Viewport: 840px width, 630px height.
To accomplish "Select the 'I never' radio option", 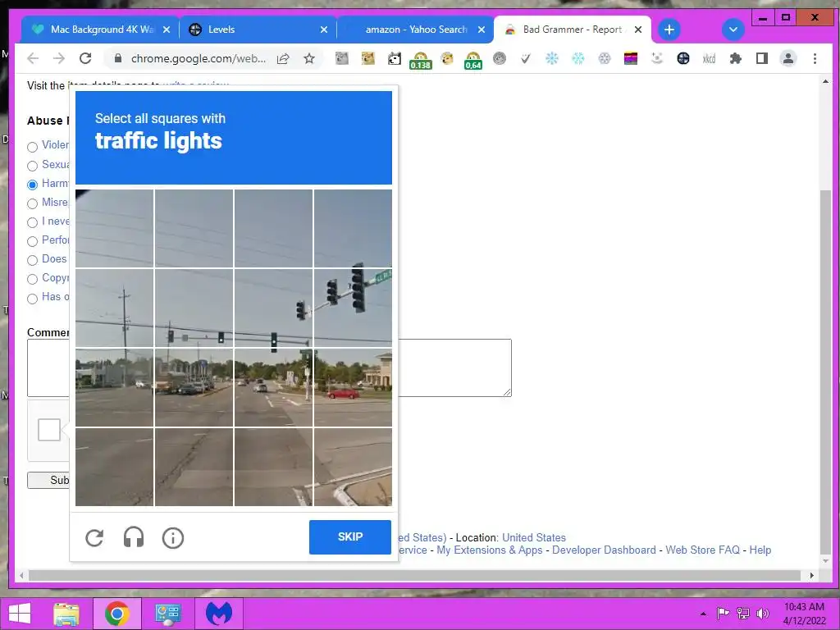I will tap(32, 222).
